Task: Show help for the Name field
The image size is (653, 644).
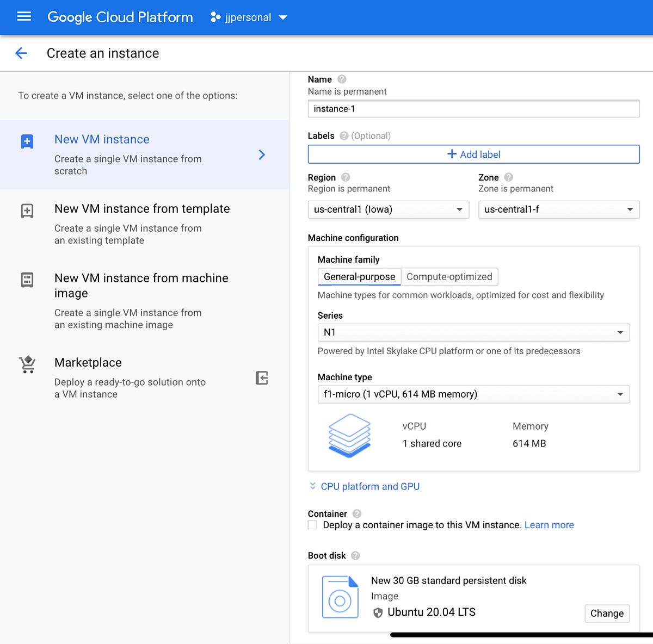Action: tap(342, 79)
